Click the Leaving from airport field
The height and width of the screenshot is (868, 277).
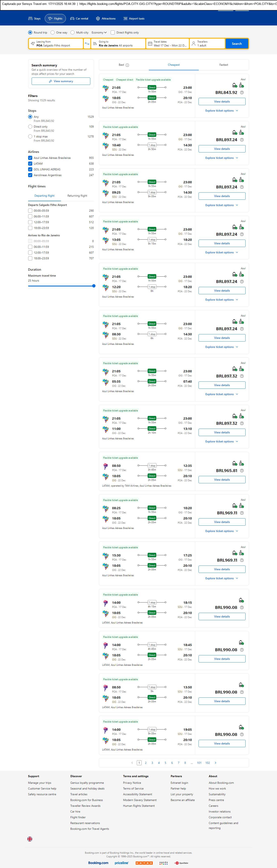pos(56,44)
